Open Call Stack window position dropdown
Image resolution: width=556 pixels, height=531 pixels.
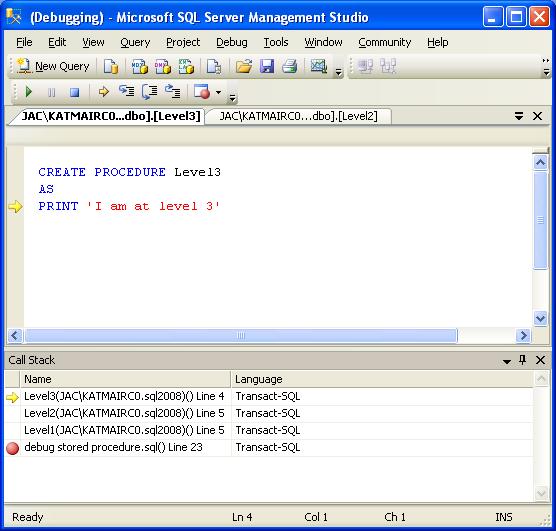tap(507, 361)
